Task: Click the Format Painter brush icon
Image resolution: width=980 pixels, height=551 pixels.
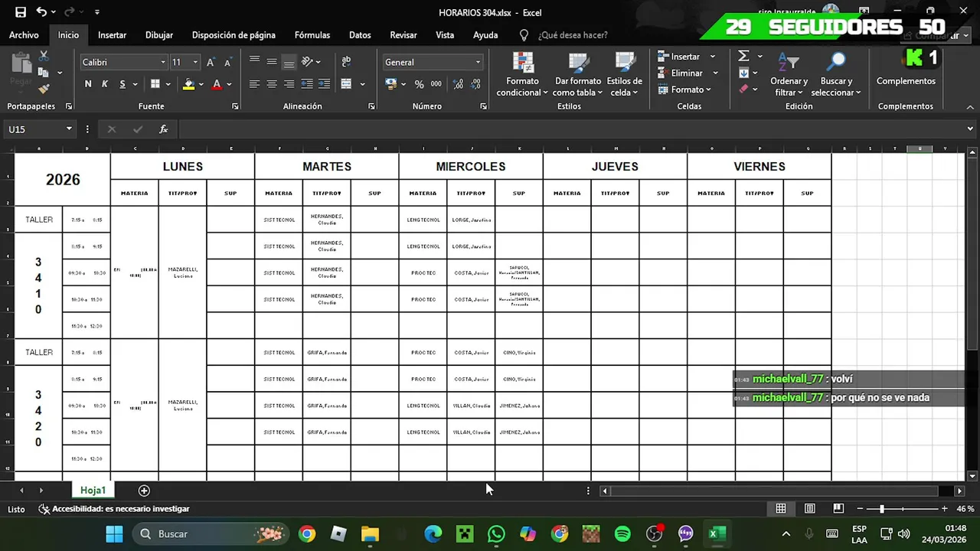Action: (44, 89)
